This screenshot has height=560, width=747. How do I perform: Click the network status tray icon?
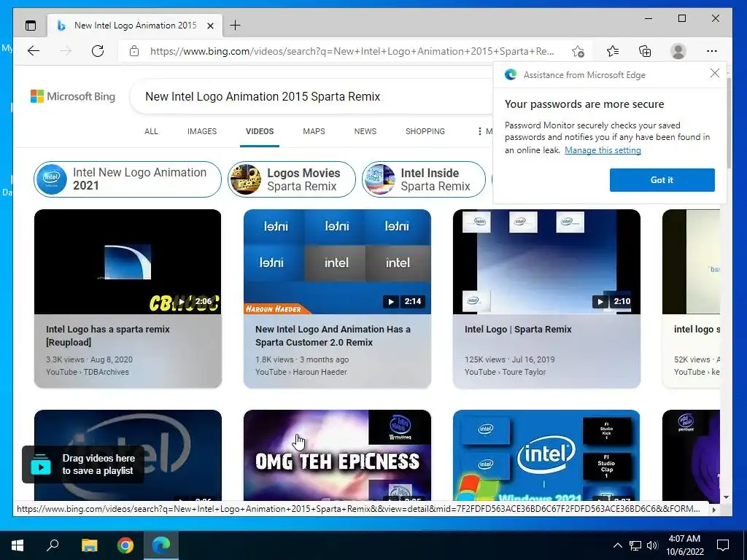coord(635,545)
